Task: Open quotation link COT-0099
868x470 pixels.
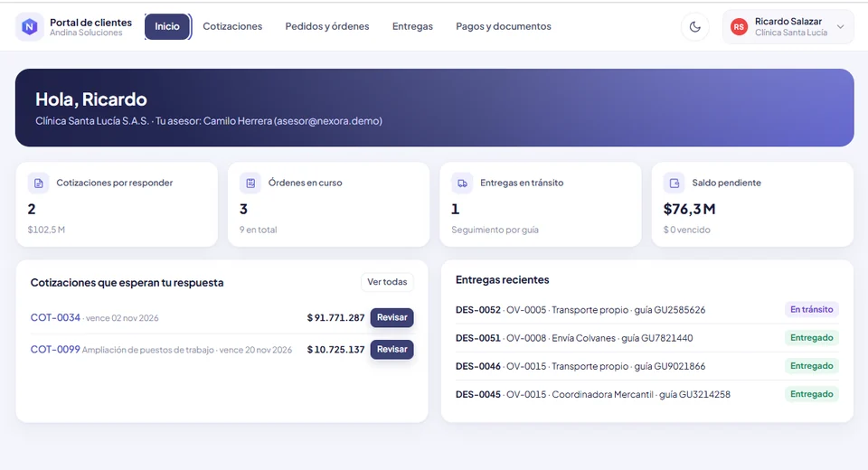Action: (x=55, y=349)
